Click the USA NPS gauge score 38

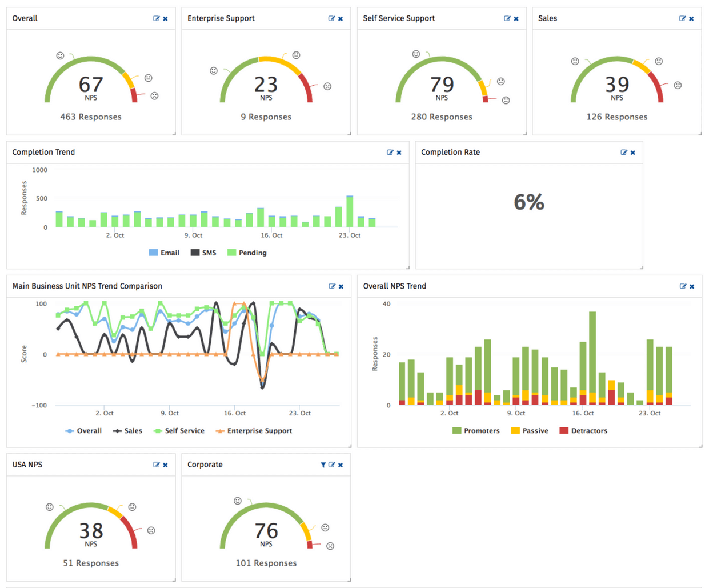(x=91, y=531)
